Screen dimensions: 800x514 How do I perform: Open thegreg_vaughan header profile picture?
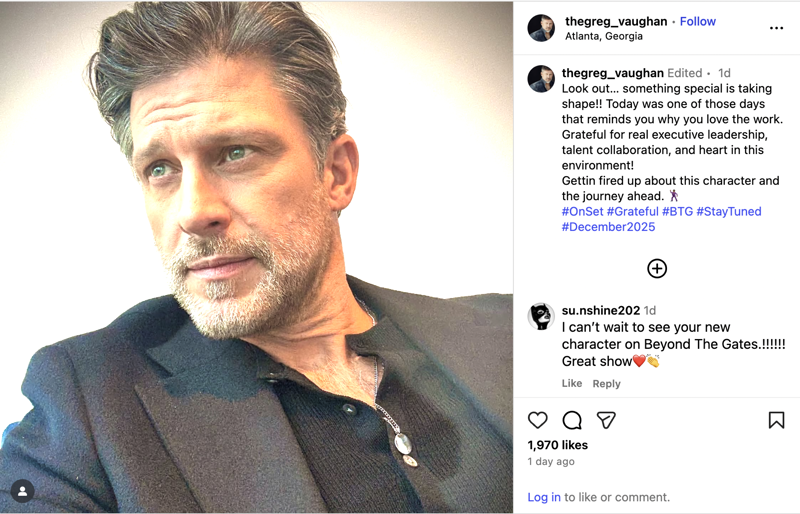[541, 28]
